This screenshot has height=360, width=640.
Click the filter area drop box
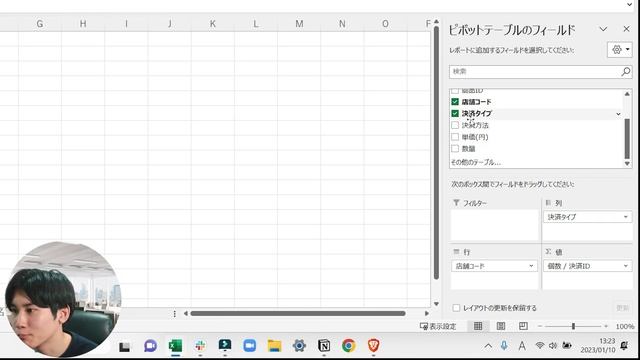494,225
